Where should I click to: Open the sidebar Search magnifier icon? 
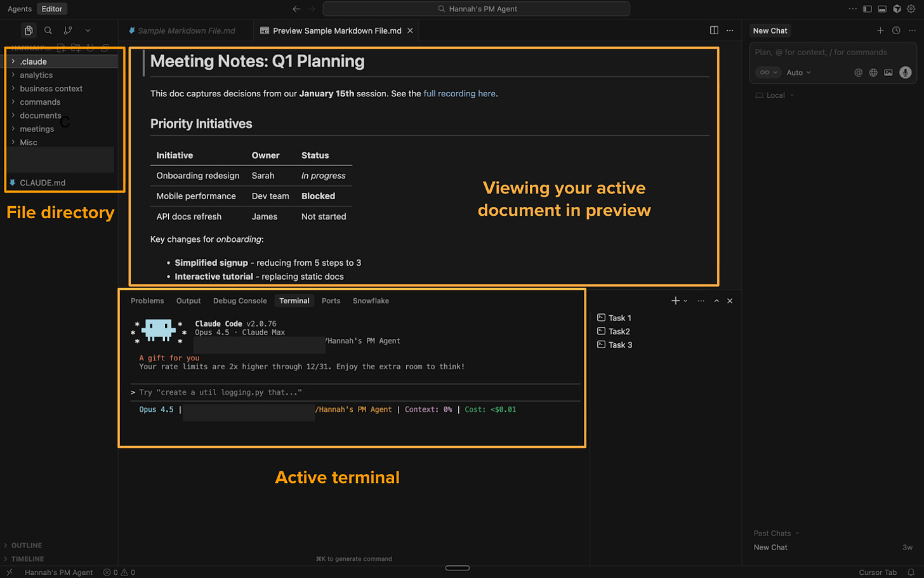point(48,30)
